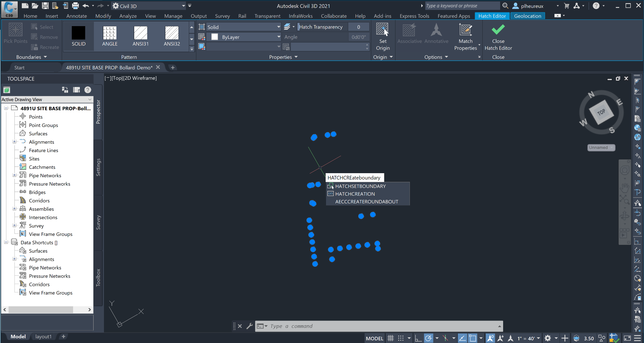Open the Active Drawing View dropdown
644x343 pixels.
click(47, 99)
